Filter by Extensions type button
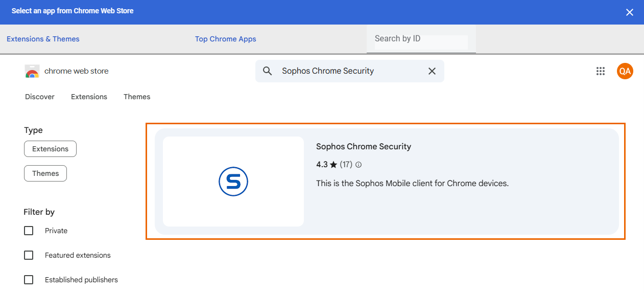Viewport: 644px width, 293px height. click(50, 149)
